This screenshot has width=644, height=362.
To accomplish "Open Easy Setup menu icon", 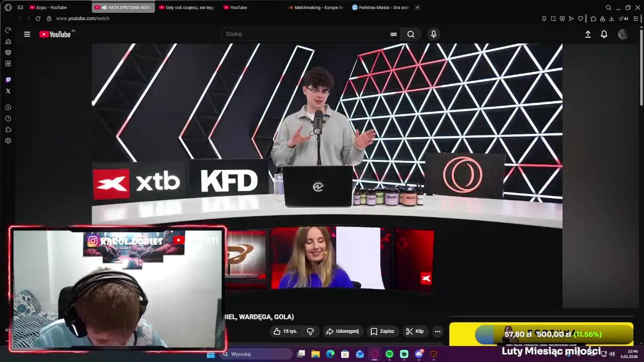I will pyautogui.click(x=636, y=19).
